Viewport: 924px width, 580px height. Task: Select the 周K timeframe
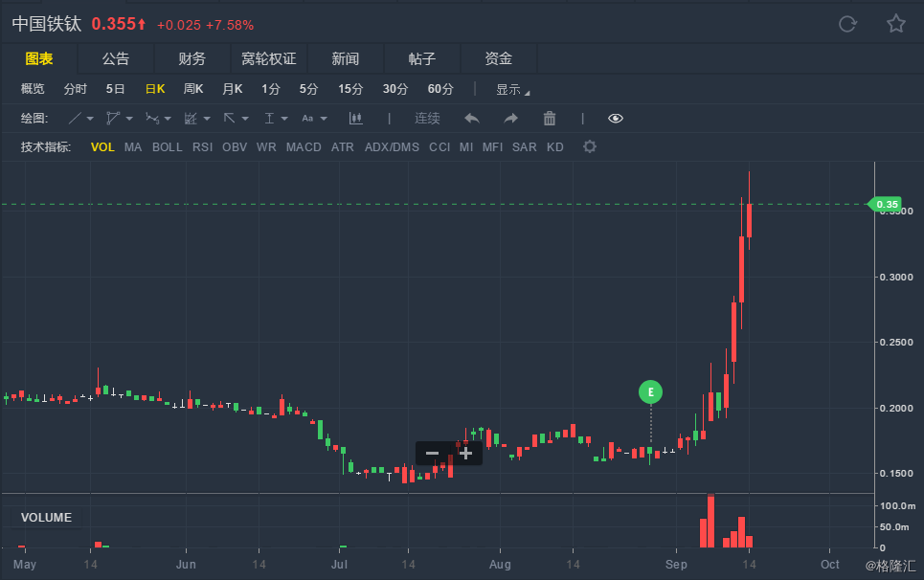click(x=193, y=89)
